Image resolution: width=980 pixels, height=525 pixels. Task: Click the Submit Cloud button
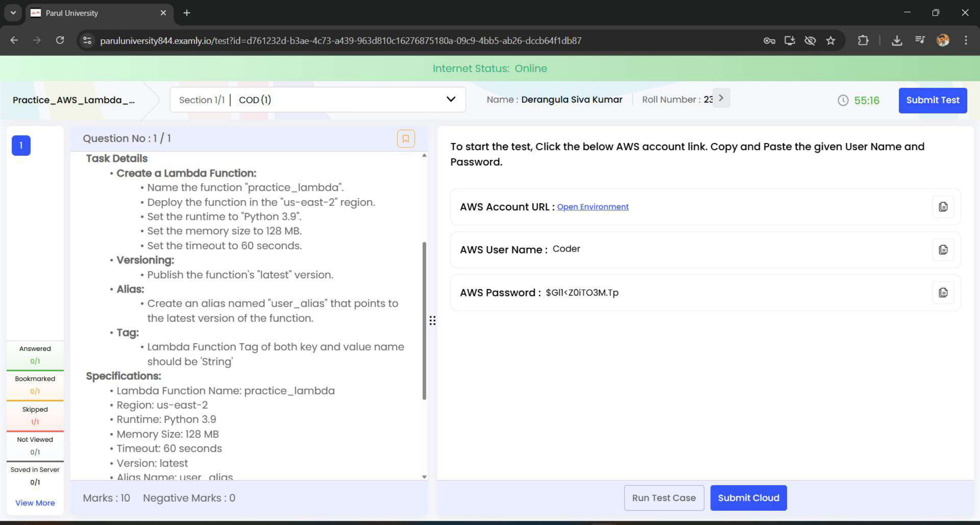(748, 498)
